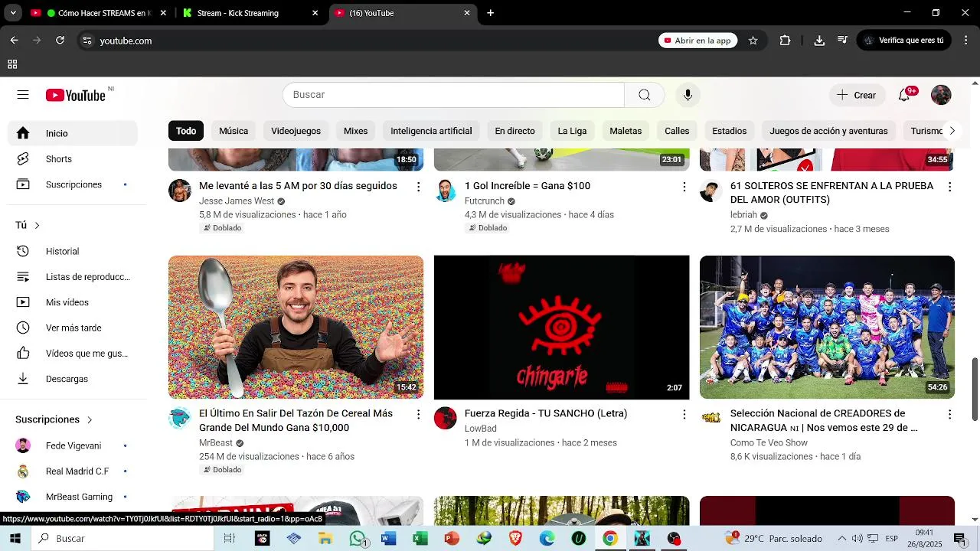The width and height of the screenshot is (980, 551).
Task: Open Ver más tarde in sidebar
Action: coord(73,328)
